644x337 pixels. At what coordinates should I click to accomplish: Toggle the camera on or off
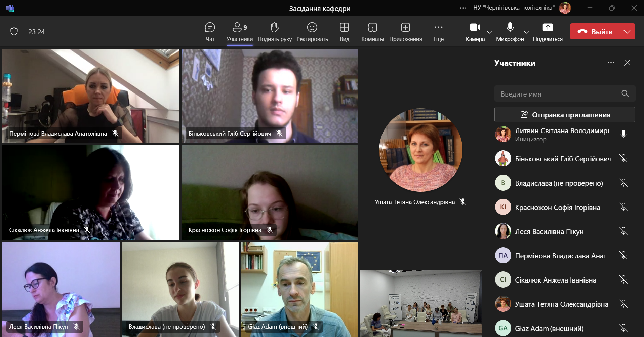[x=475, y=32]
